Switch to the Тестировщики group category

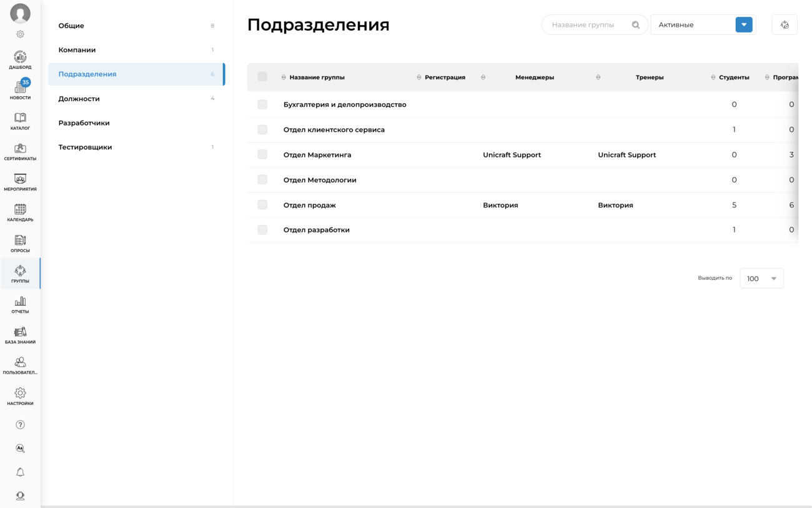pos(136,147)
